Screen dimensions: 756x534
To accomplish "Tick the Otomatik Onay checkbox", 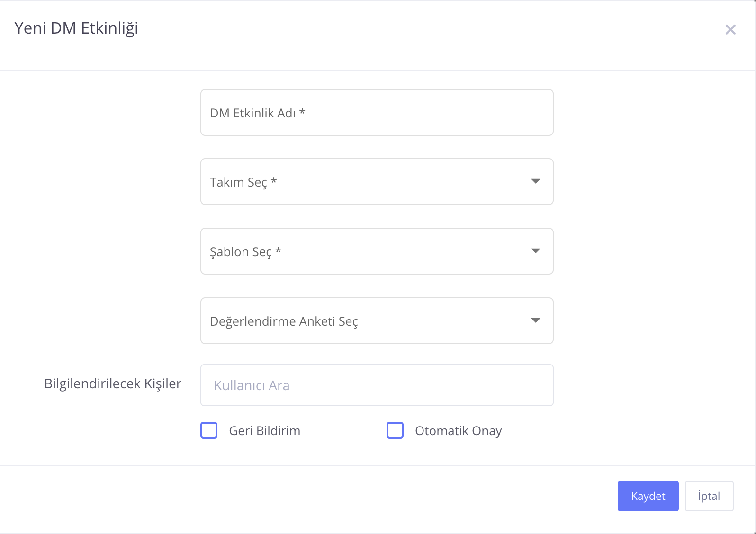I will pyautogui.click(x=395, y=431).
